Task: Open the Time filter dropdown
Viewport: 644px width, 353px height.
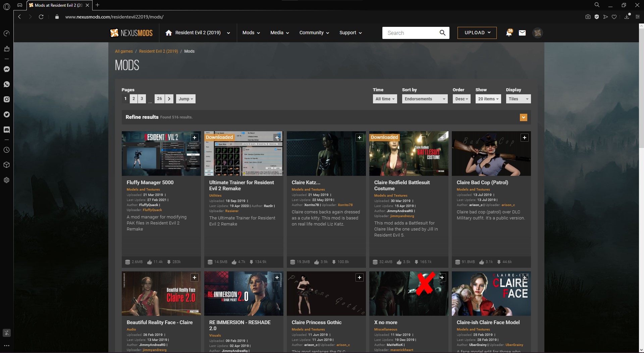Action: tap(385, 99)
